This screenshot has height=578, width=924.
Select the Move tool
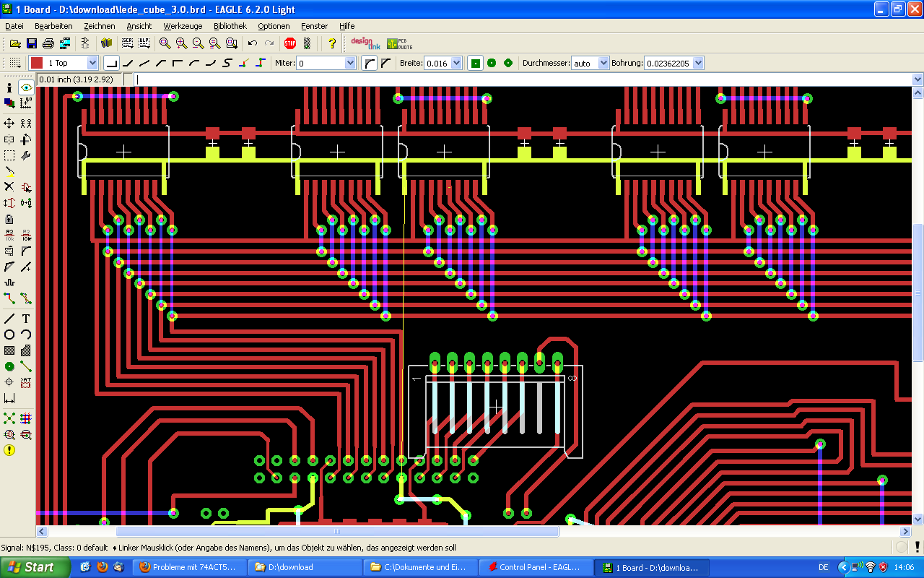pyautogui.click(x=9, y=124)
